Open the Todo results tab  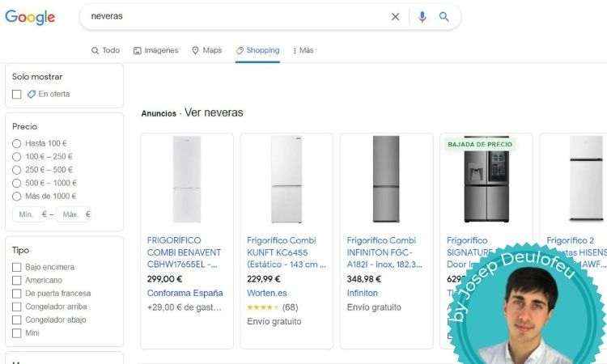[105, 50]
